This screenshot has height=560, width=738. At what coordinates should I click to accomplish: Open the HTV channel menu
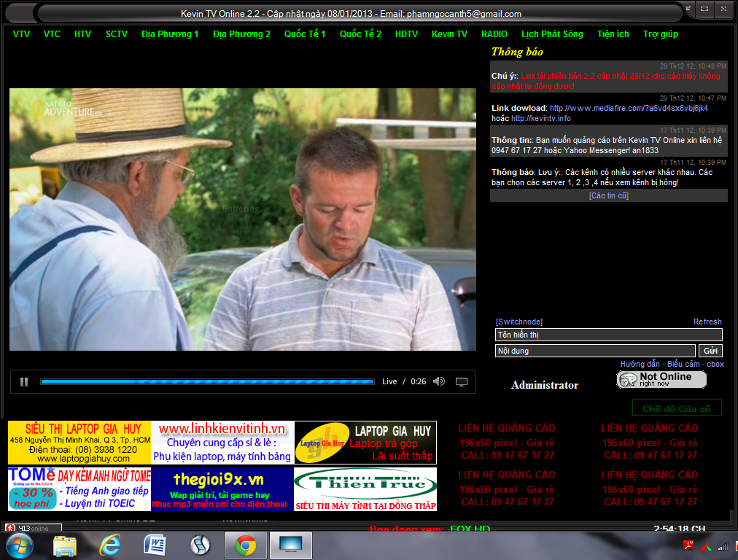pyautogui.click(x=82, y=34)
